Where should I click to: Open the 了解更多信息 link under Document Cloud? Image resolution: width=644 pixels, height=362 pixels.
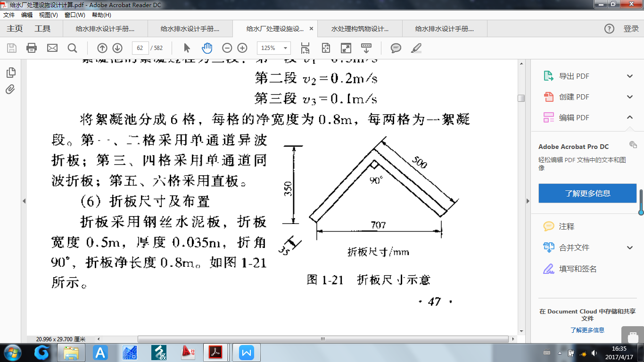[587, 330]
